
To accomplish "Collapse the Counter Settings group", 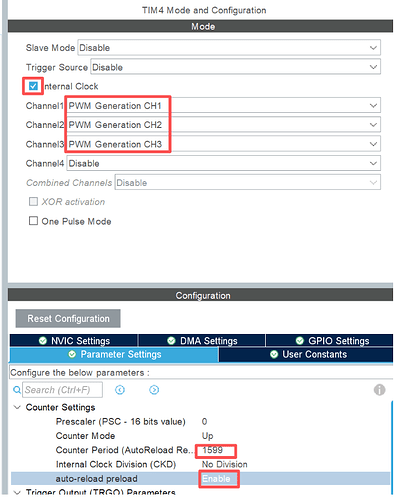I will tap(17, 407).
